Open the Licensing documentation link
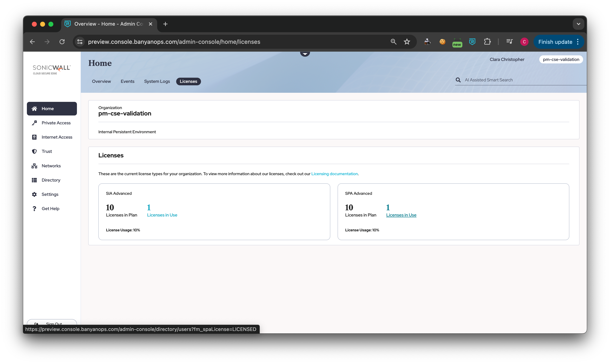This screenshot has height=364, width=610. point(334,174)
